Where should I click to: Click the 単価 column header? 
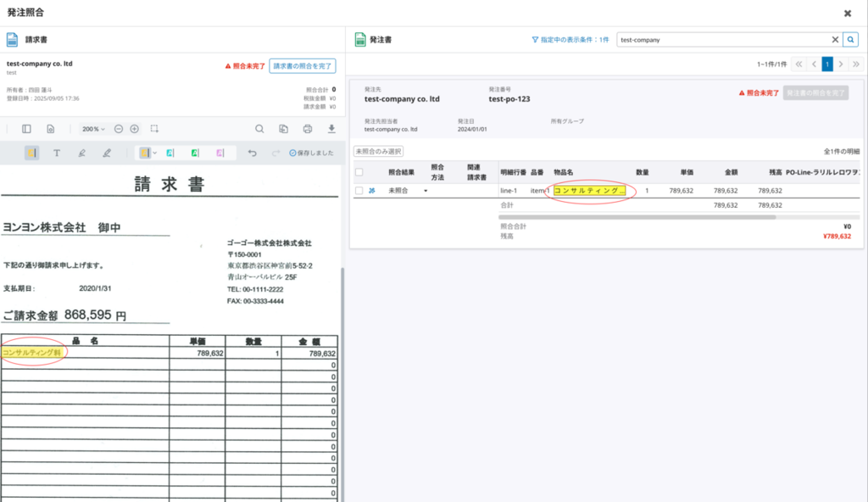click(x=687, y=172)
